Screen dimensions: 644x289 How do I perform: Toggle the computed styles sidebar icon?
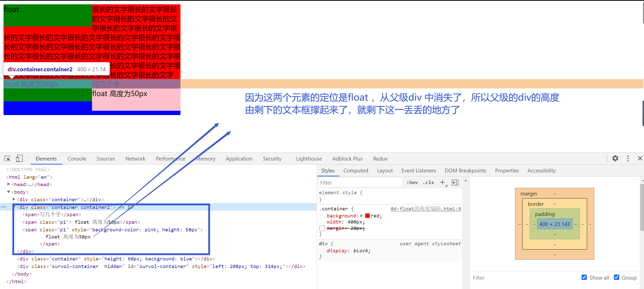455,182
